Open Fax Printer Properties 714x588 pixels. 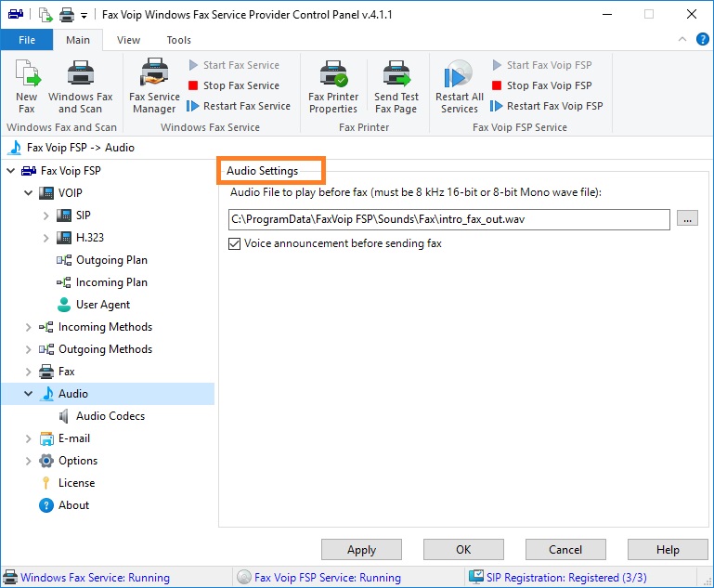[x=333, y=86]
